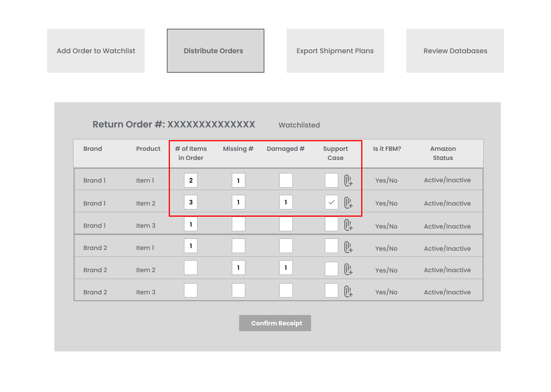Edit items in order for Brand 2 Item 1
Viewport: 551px width, 392px height.
click(x=191, y=246)
